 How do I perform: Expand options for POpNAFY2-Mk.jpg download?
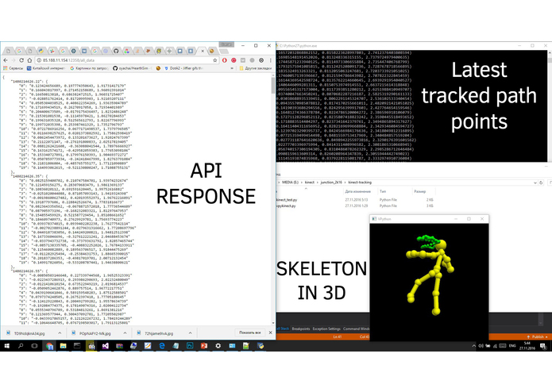click(x=125, y=333)
